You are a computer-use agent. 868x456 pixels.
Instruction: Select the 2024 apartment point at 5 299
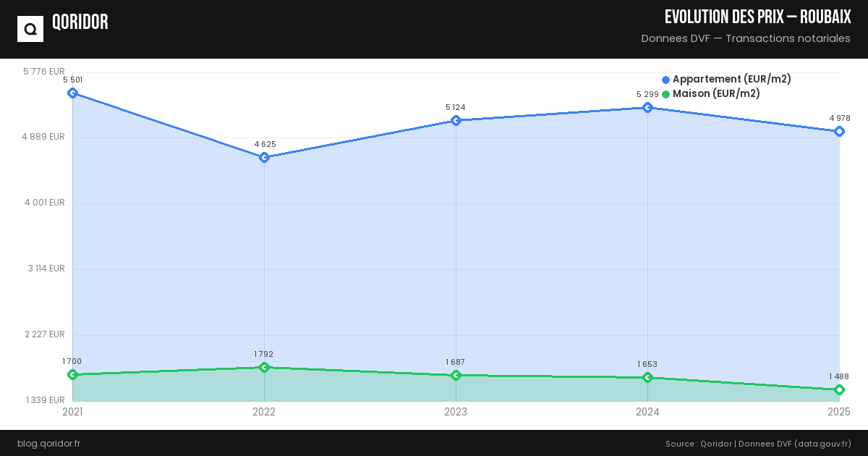(647, 107)
